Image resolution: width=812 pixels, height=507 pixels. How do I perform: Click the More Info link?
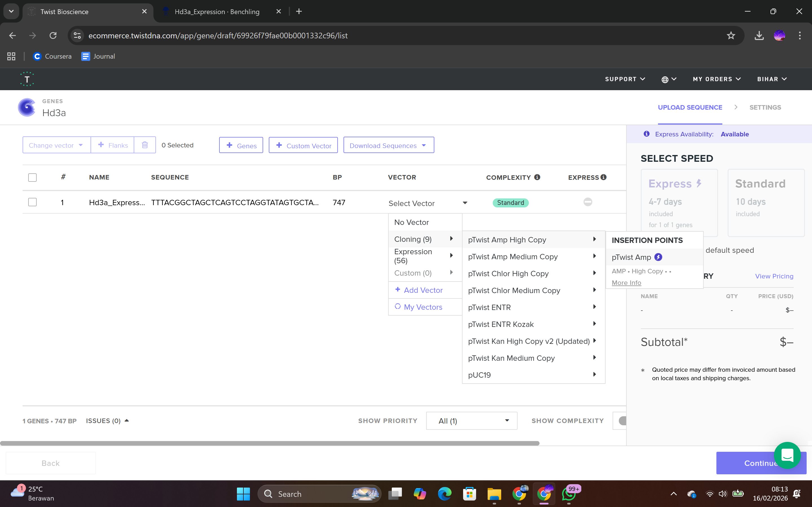(x=626, y=283)
